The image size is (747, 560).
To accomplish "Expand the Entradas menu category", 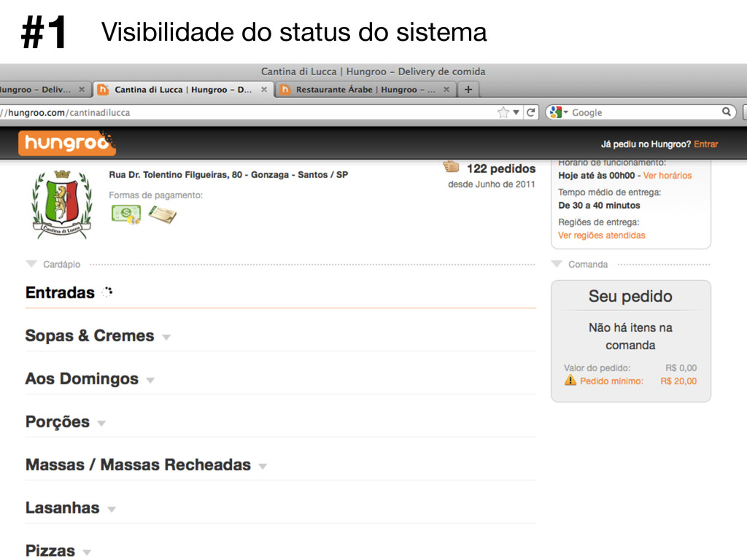I will click(x=60, y=292).
